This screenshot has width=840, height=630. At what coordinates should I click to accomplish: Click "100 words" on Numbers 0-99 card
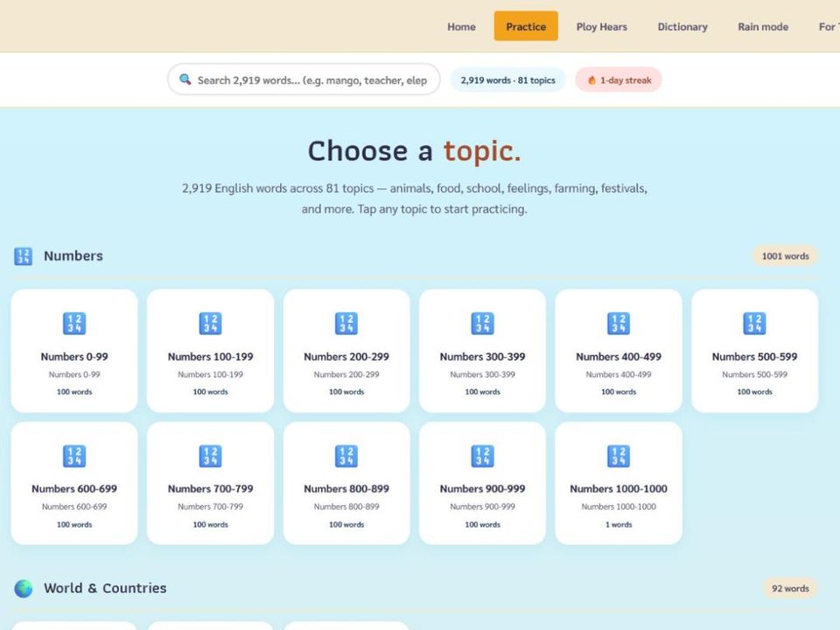point(73,392)
